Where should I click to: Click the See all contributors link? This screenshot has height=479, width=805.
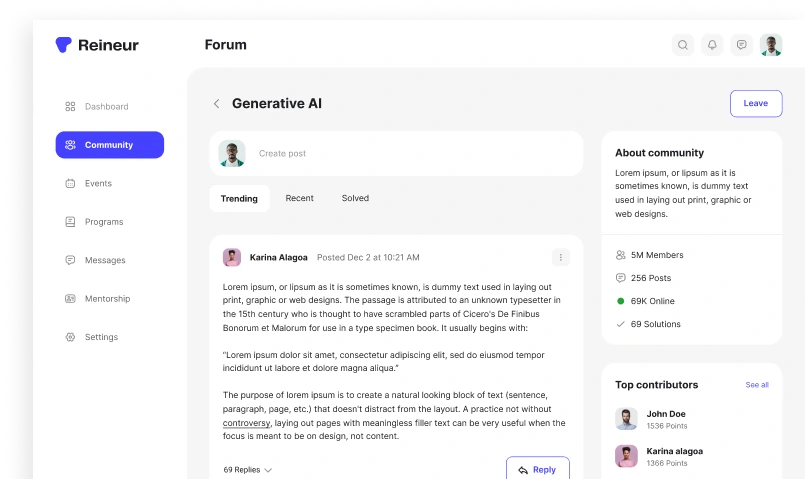click(757, 385)
